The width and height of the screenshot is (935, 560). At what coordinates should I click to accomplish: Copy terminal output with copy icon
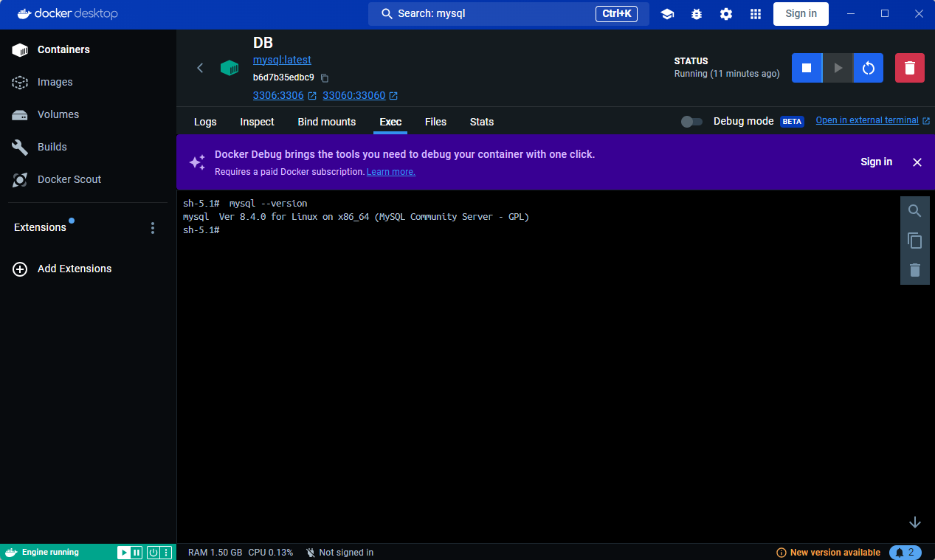[x=915, y=241]
